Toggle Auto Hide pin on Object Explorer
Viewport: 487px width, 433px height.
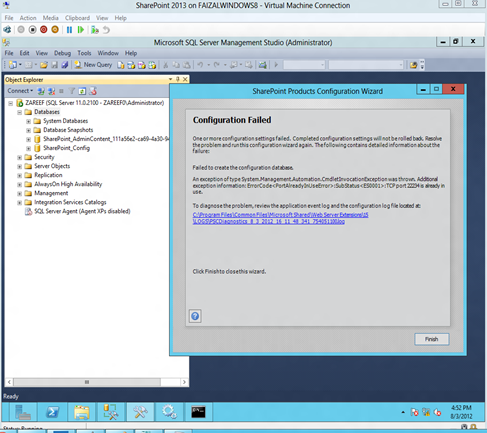178,79
